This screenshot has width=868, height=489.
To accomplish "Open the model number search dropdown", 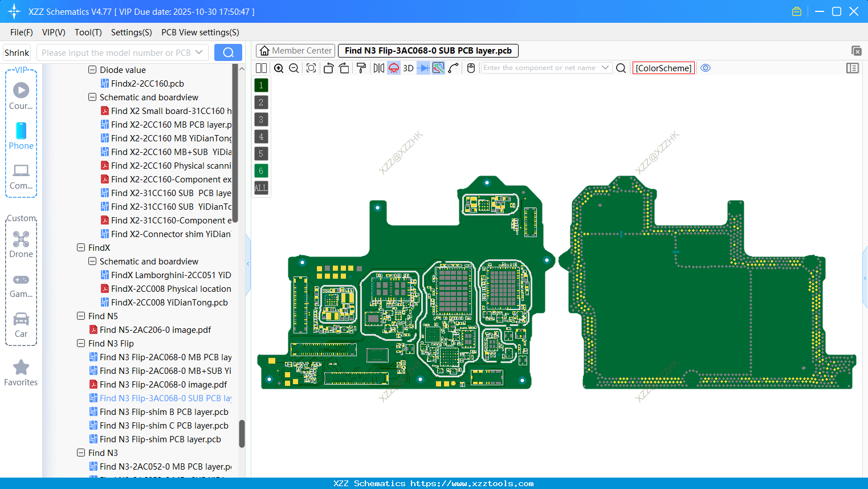I will 199,52.
